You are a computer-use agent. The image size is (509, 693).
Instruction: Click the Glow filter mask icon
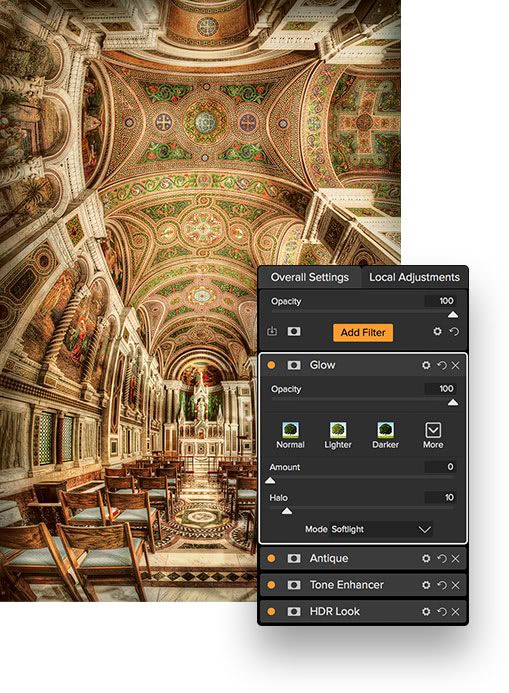pos(294,365)
